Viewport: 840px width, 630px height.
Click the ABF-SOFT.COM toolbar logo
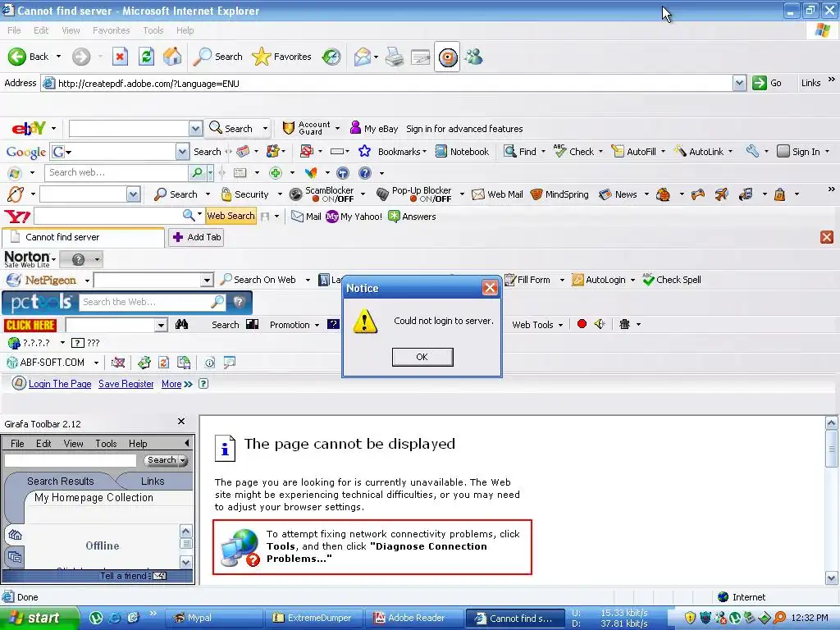coord(45,363)
